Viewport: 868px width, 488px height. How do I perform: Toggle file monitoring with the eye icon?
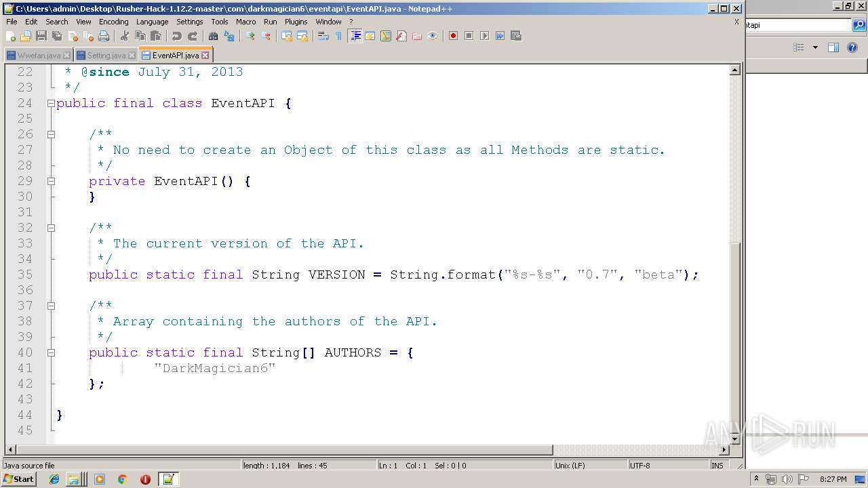coord(433,36)
